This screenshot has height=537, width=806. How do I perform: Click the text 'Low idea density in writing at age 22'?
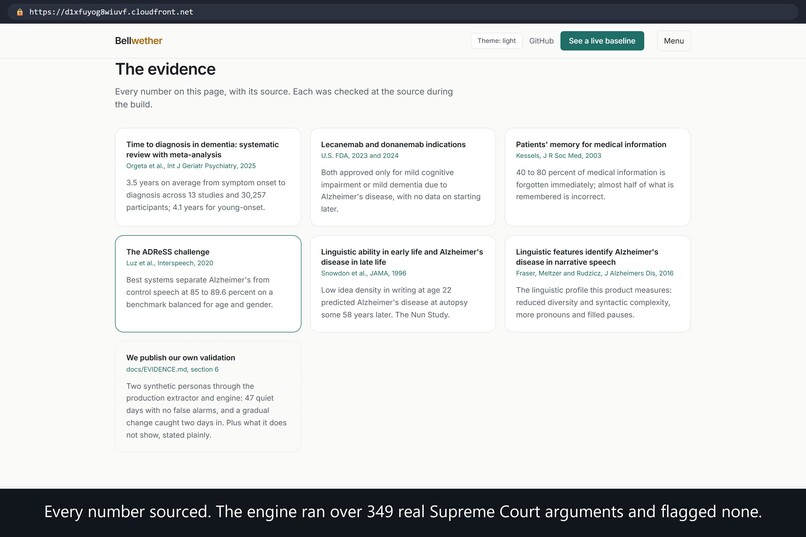click(386, 290)
